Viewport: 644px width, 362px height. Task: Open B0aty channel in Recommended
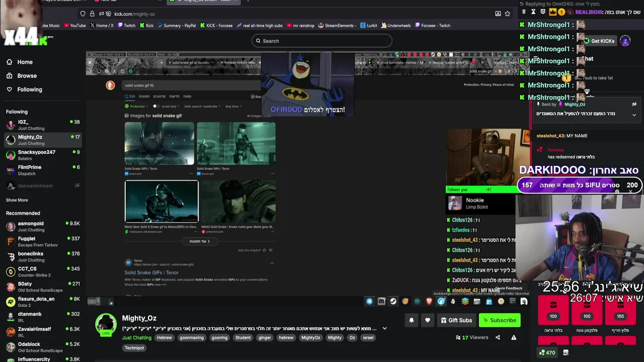[x=42, y=287]
